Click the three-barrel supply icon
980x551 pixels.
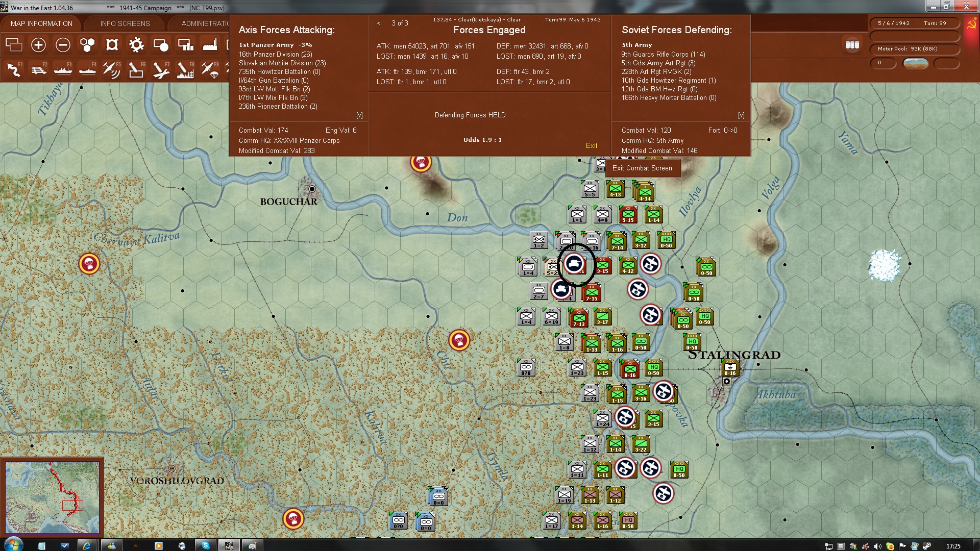[x=852, y=45]
